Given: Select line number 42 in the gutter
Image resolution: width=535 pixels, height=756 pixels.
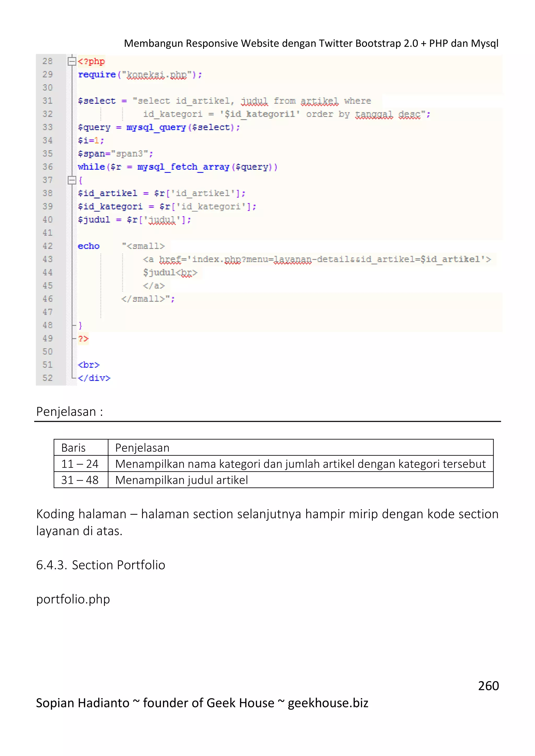Looking at the screenshot, I should (48, 246).
